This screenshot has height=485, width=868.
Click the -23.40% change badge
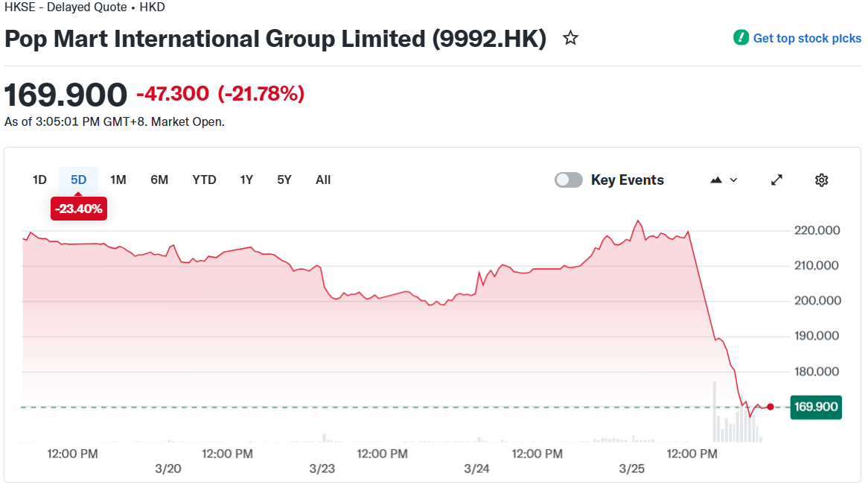[x=78, y=209]
